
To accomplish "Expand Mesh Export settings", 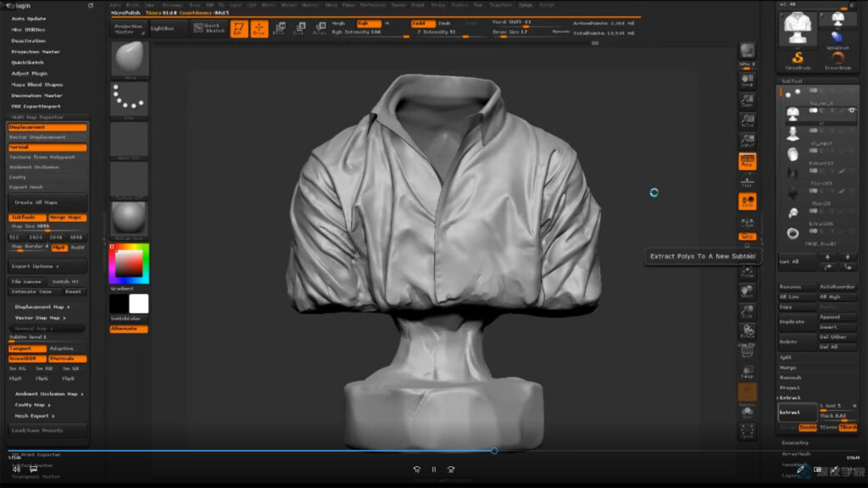I will [35, 415].
